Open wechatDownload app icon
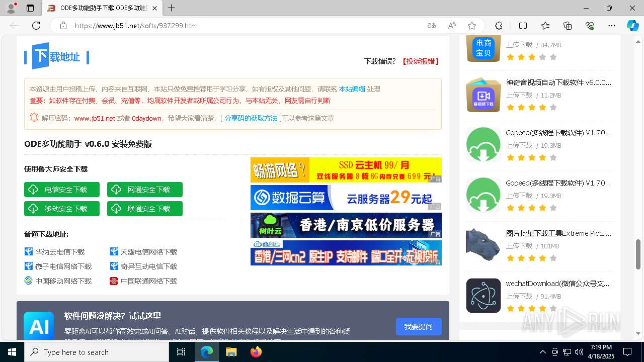Image resolution: width=644 pixels, height=362 pixels. (x=484, y=296)
